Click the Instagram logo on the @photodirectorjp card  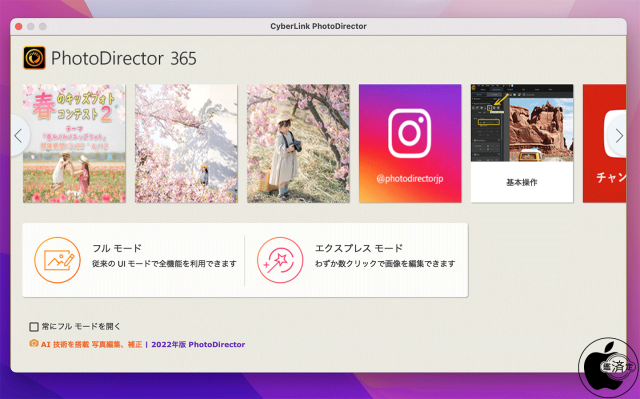(409, 133)
